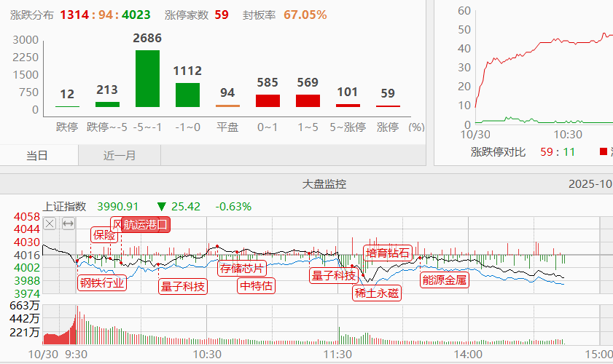Viewport: 613px width, 364px height.
Task: Open the 稀土永磁 event marker
Action: (377, 293)
